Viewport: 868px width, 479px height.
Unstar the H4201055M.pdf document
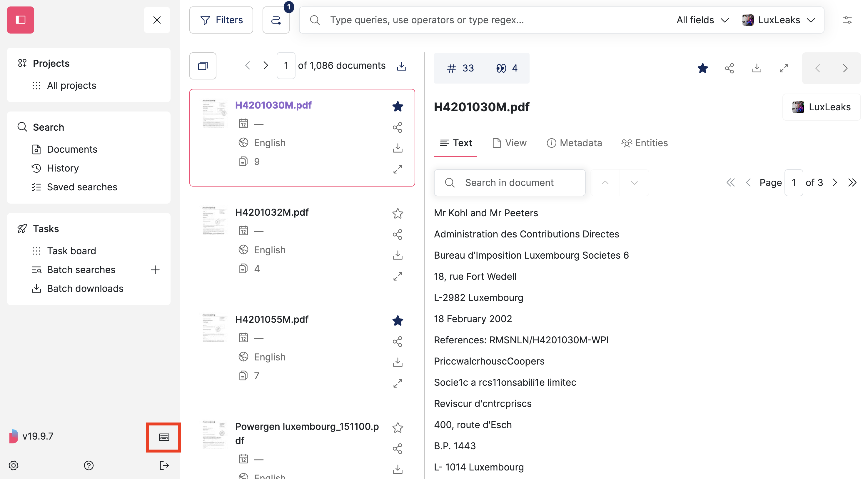[398, 321]
